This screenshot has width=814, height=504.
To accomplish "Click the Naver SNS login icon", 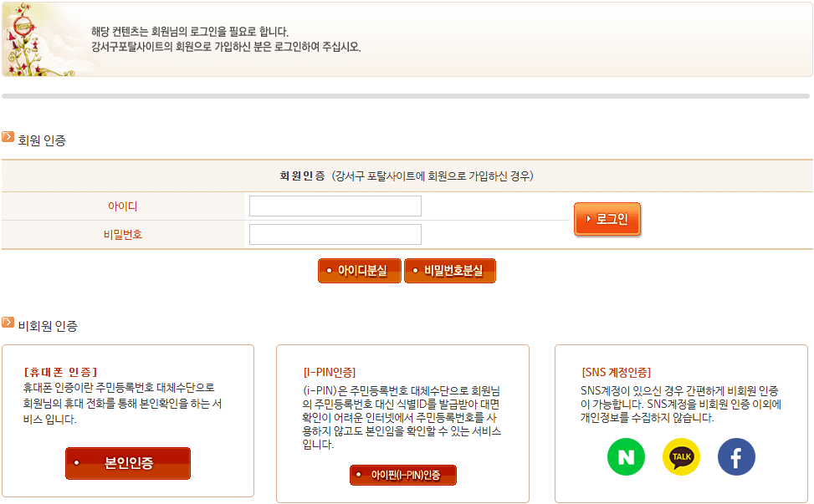I will 626,457.
